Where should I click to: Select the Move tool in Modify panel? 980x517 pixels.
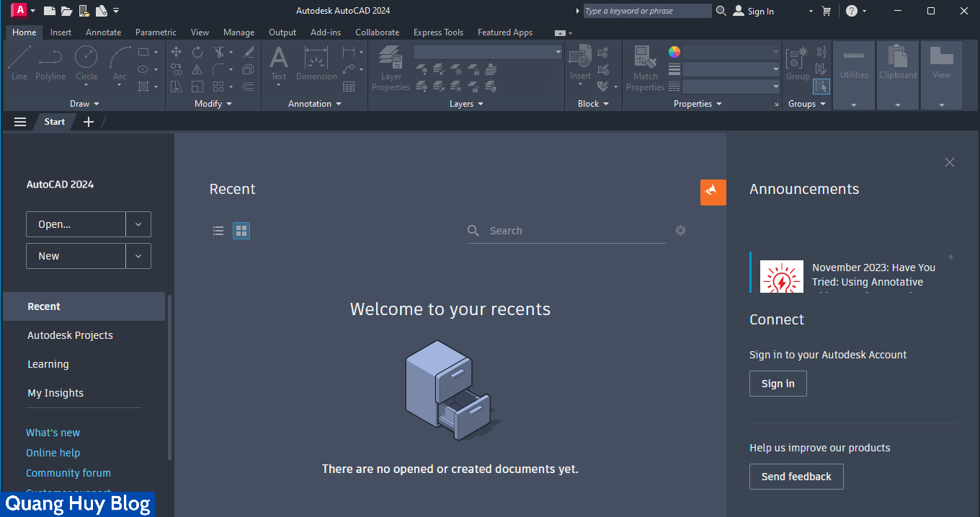176,52
